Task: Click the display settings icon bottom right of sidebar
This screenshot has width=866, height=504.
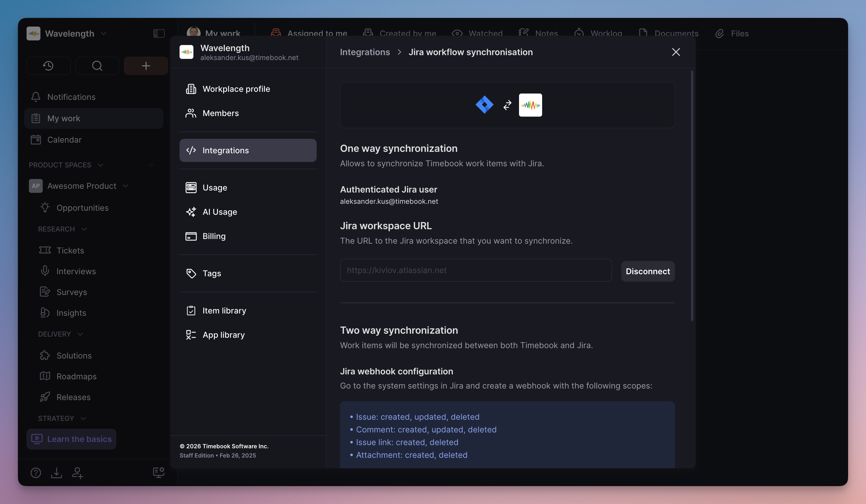Action: point(158,472)
